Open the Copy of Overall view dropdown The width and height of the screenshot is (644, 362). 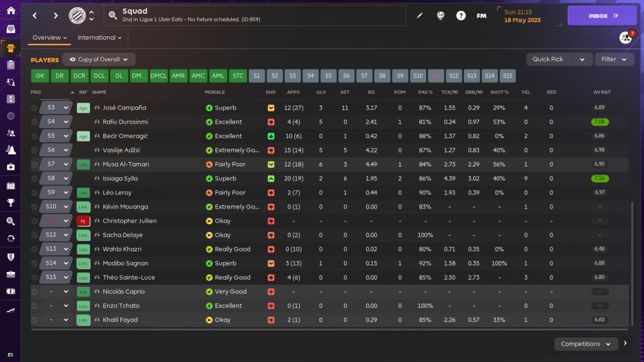99,59
